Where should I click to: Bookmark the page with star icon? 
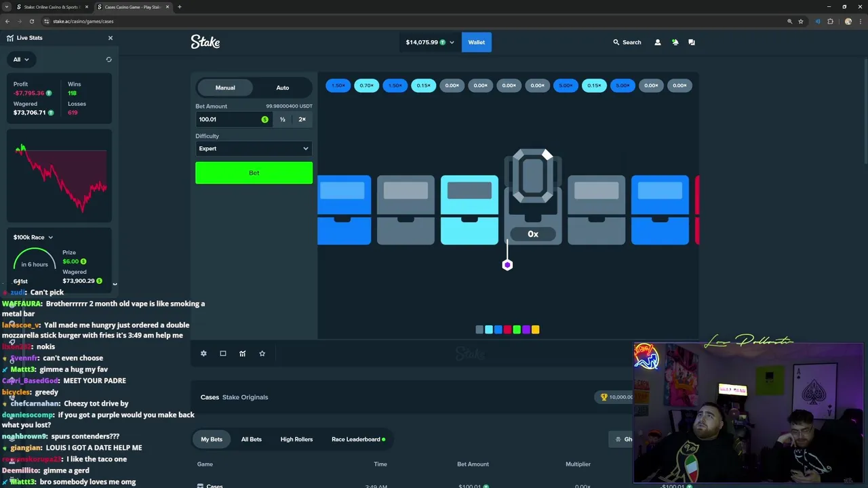coord(801,21)
